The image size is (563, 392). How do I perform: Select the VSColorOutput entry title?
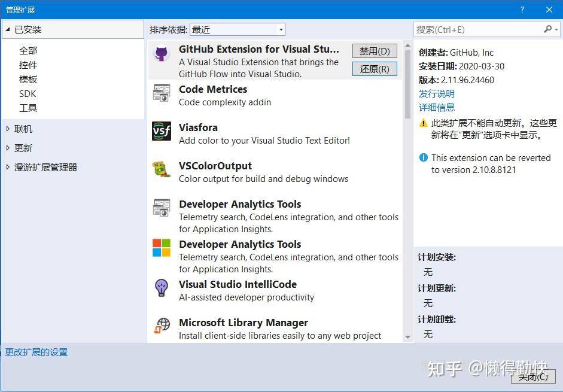coord(215,166)
